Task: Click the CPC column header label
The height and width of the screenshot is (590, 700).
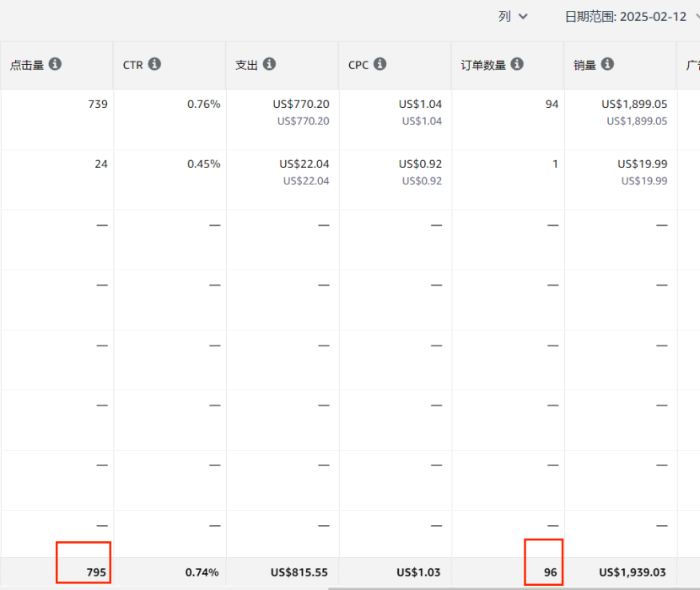Action: (358, 65)
